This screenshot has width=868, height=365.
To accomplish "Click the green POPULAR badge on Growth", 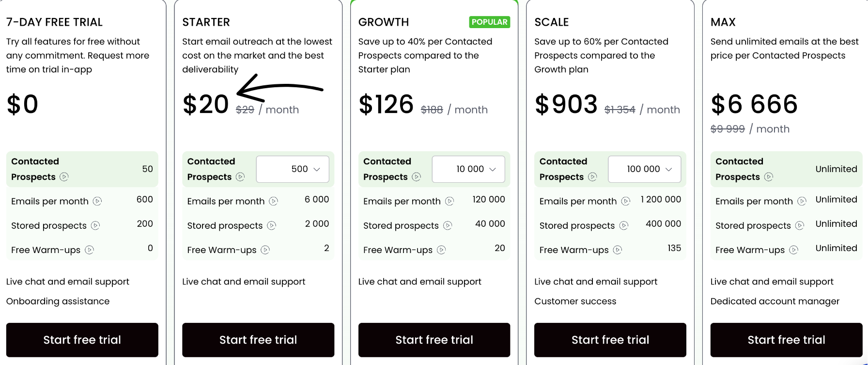I will pyautogui.click(x=489, y=22).
